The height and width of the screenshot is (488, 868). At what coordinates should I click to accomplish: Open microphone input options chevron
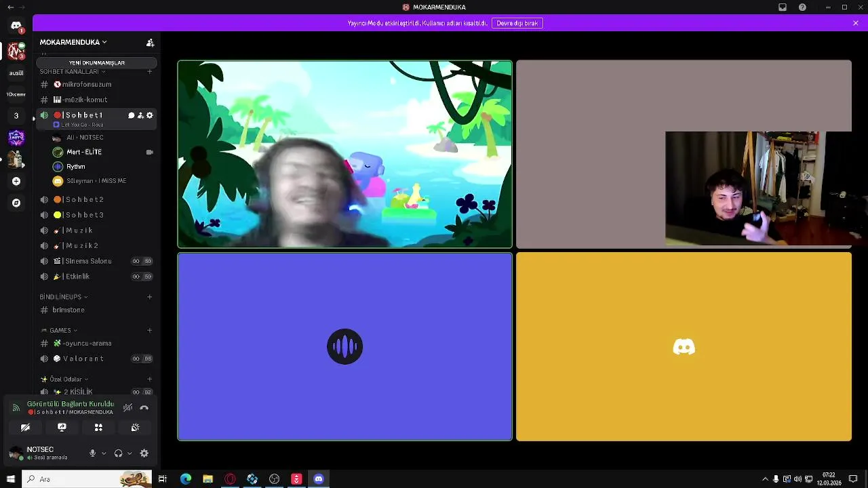tap(104, 453)
